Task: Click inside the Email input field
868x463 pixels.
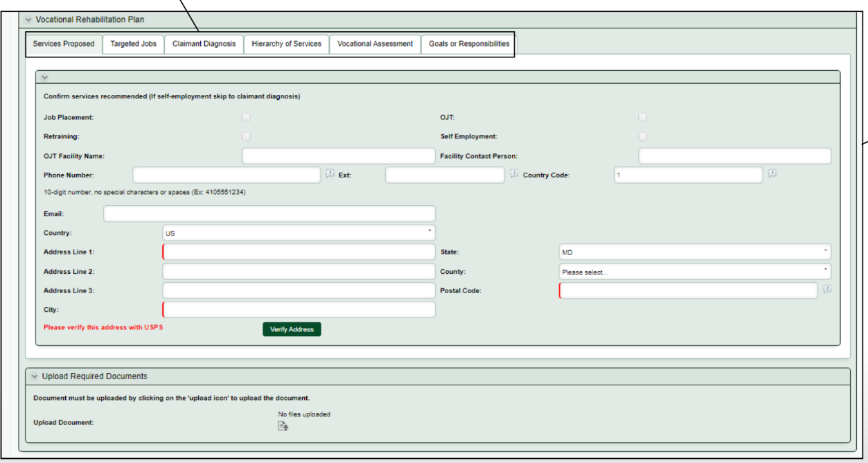Action: [x=269, y=213]
